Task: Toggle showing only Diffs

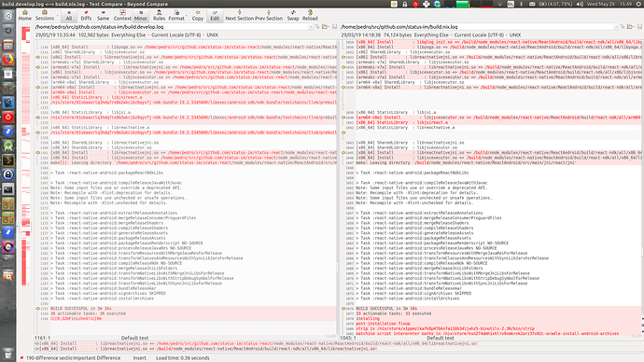Action: point(86,16)
